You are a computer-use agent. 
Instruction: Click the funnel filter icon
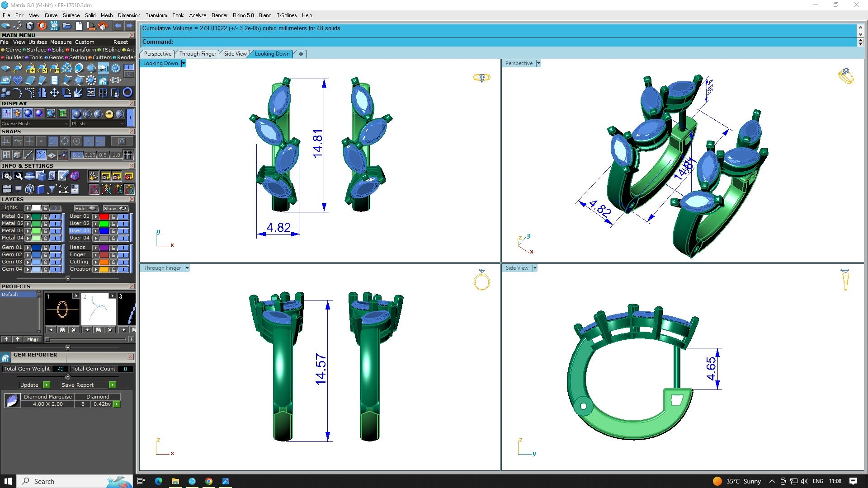point(52,189)
